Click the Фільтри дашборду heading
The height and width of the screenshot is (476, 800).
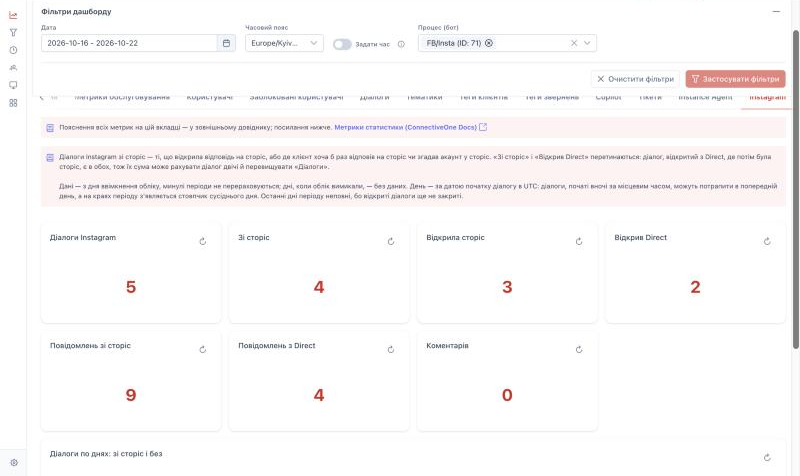76,11
